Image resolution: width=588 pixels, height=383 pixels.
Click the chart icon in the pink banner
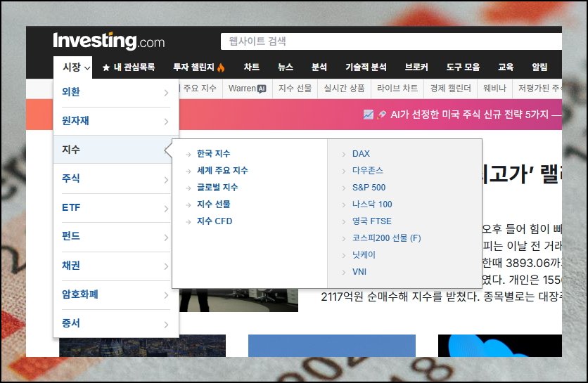[369, 115]
